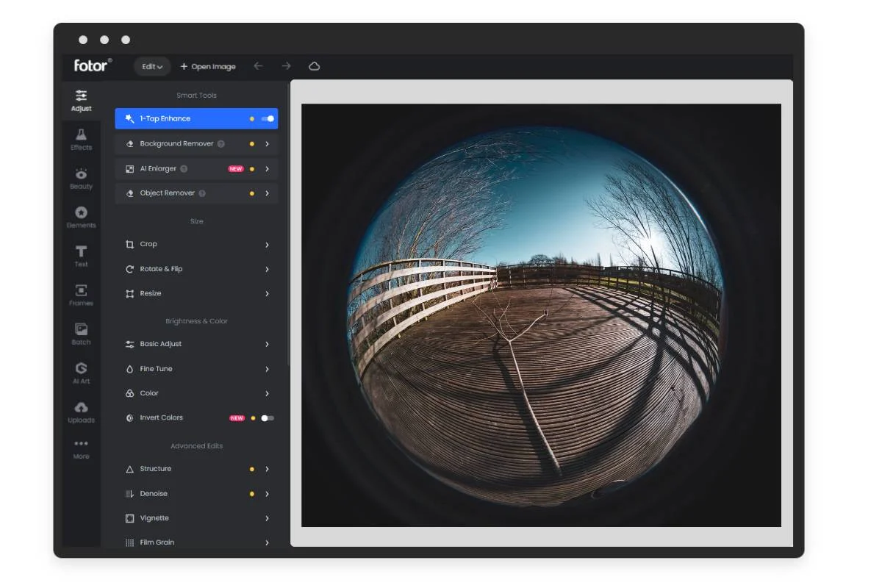Expand Rotate & Flip chevron
Viewport: 882px width, 588px height.
[x=267, y=269]
